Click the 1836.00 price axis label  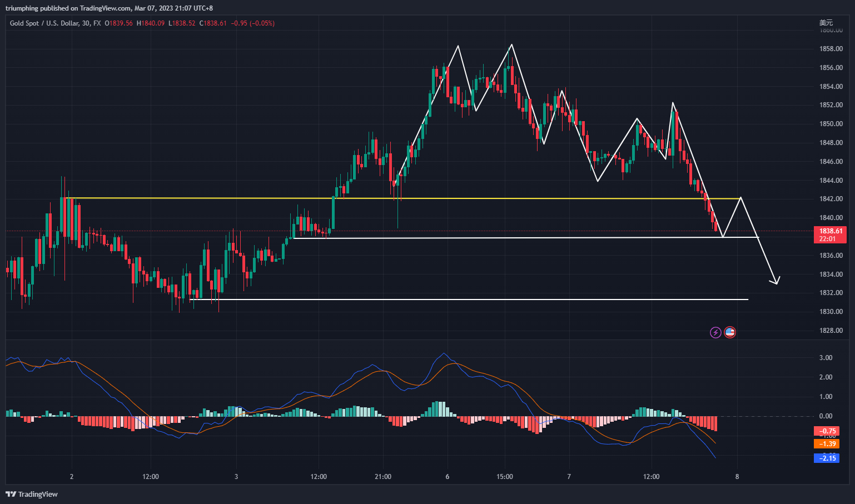tap(831, 256)
